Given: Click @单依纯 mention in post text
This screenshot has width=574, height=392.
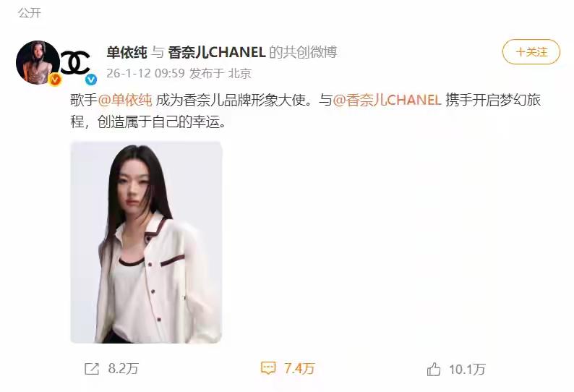Looking at the screenshot, I should 125,100.
